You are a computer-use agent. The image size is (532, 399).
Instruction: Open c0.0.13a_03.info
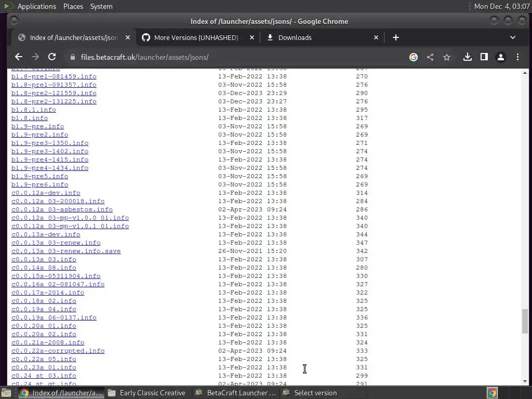44,259
